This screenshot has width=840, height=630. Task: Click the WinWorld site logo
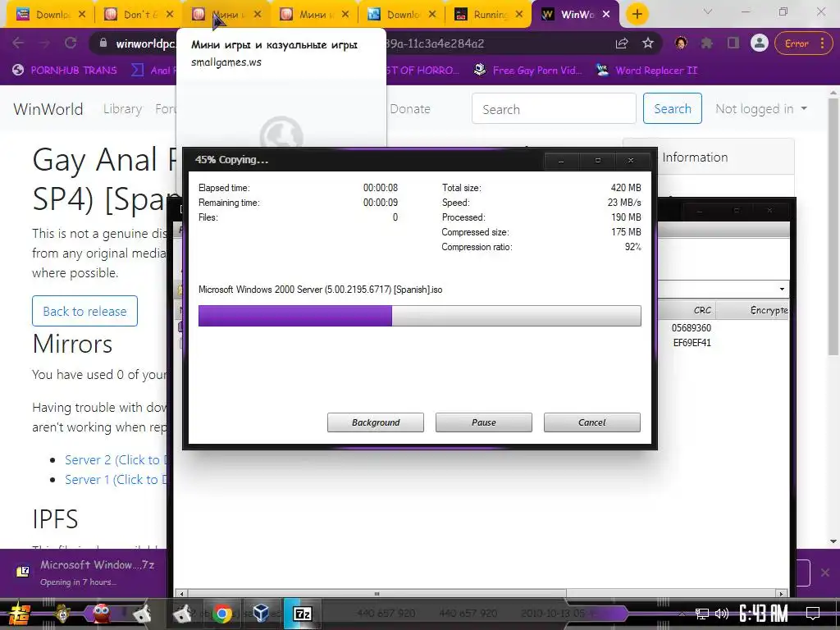tap(48, 109)
